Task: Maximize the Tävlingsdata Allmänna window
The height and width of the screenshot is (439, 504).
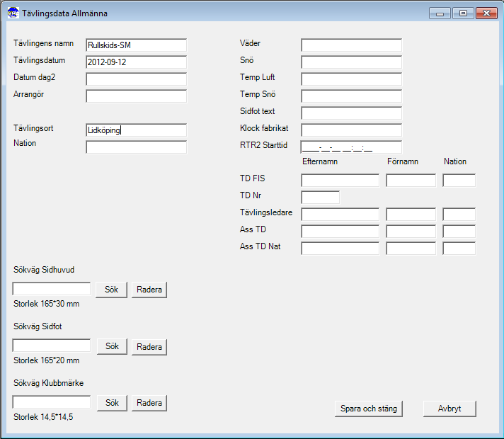Action: [463, 13]
